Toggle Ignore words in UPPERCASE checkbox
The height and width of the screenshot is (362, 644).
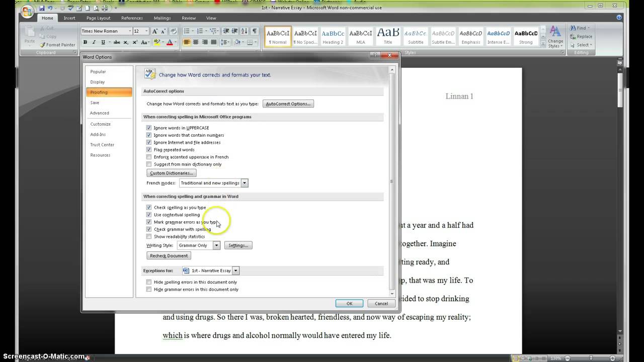coord(149,128)
